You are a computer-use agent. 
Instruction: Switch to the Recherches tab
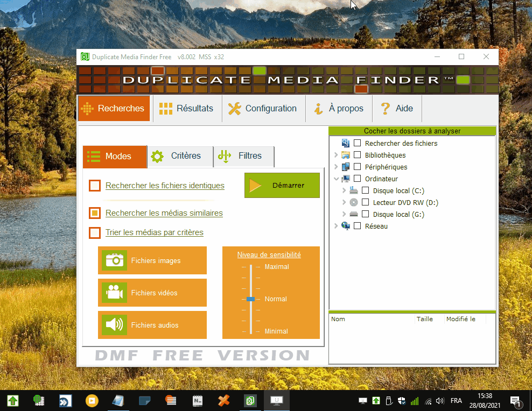(114, 109)
